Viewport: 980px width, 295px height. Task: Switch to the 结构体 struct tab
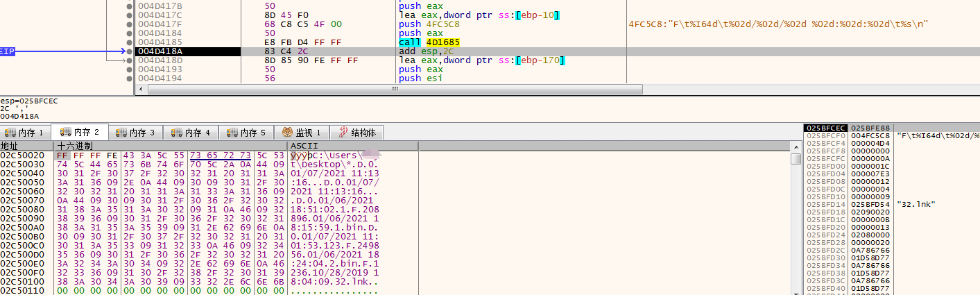coord(356,132)
